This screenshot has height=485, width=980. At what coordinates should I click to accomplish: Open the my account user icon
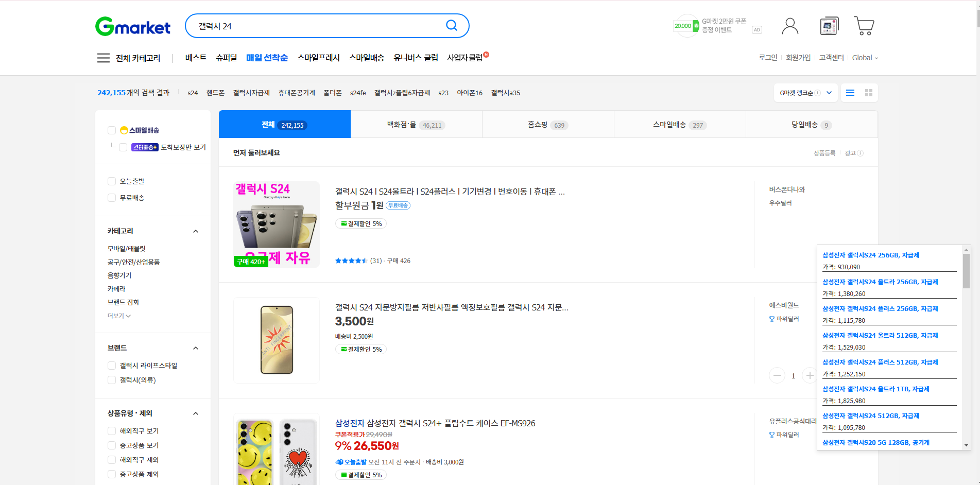click(790, 26)
